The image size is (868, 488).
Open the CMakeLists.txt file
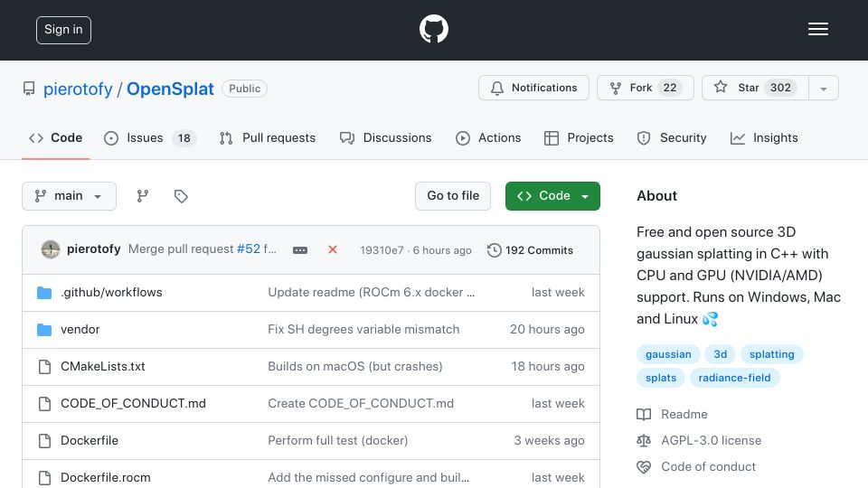pos(103,366)
